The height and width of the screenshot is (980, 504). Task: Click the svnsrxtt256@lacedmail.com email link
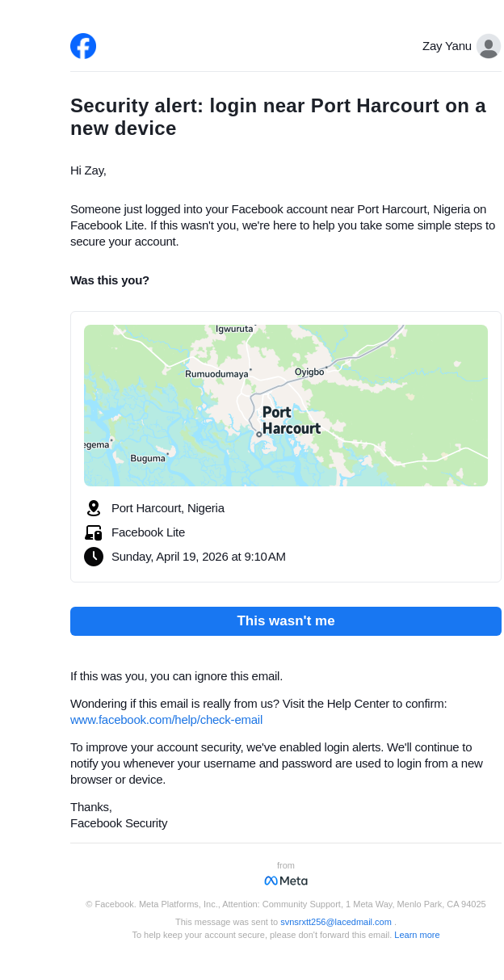click(x=336, y=922)
